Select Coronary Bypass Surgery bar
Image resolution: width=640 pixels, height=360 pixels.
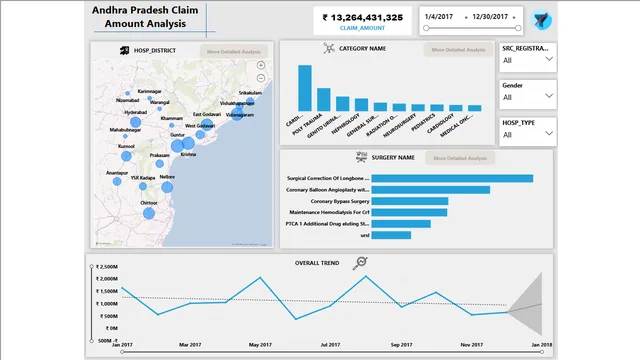pos(410,201)
